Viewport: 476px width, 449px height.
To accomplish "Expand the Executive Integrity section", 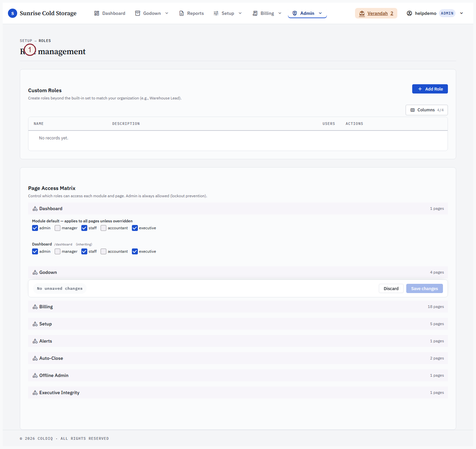I will [x=238, y=393].
